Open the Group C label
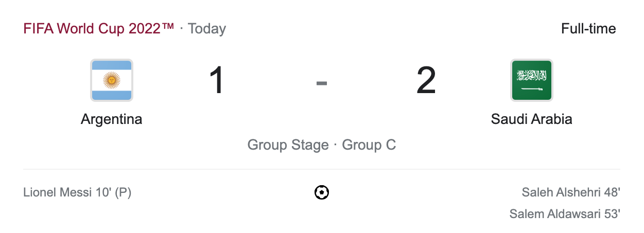 [x=369, y=145]
